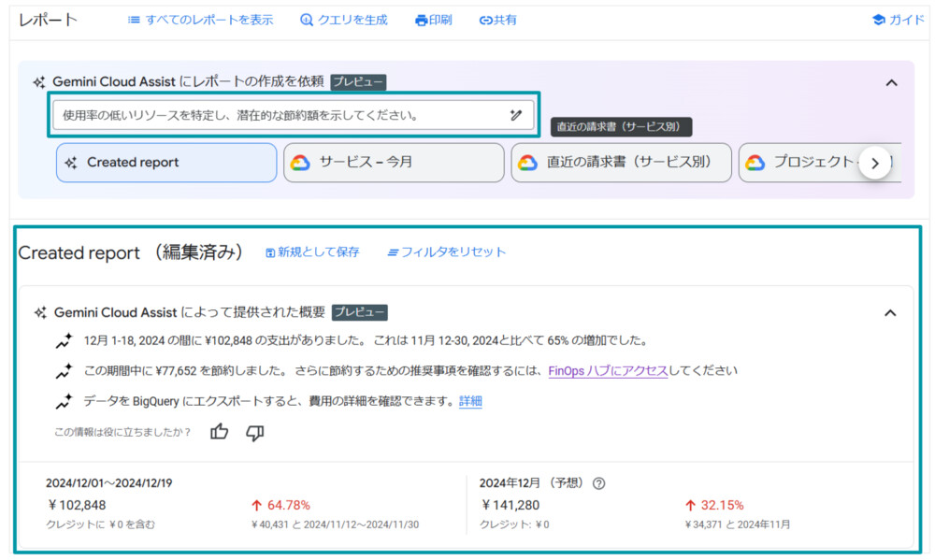
Task: Click the Google Cloud icon on サービス – 今月 chip
Action: pyautogui.click(x=300, y=163)
